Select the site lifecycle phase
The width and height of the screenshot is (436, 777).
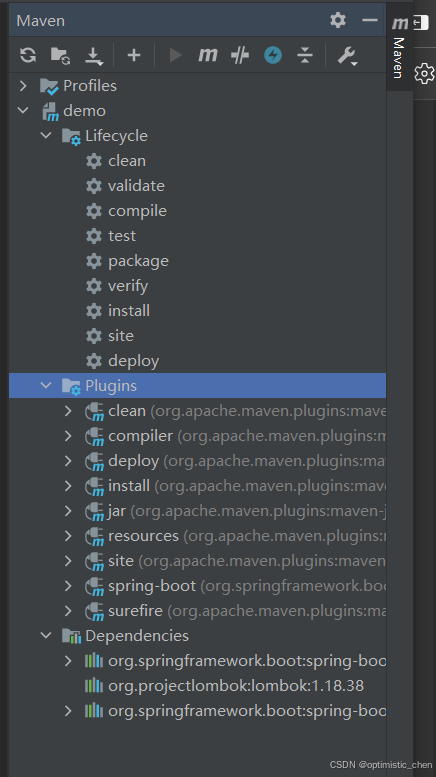[121, 335]
